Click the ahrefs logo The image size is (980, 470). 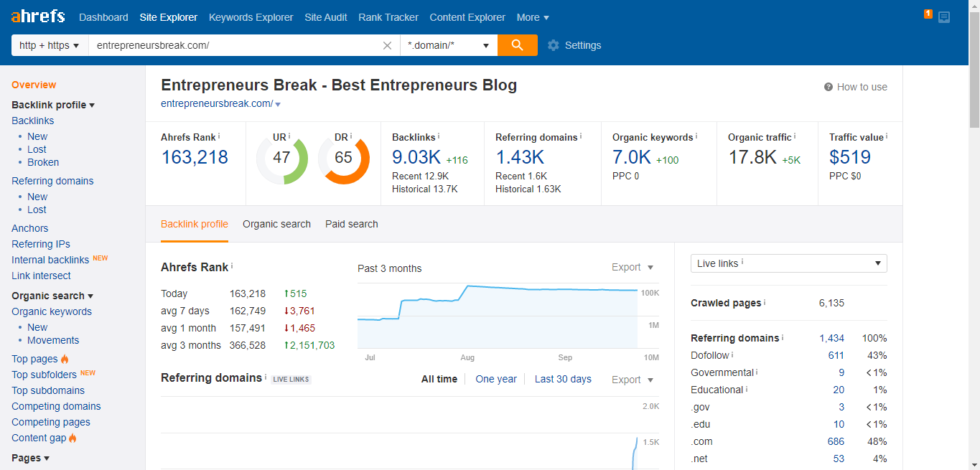coord(37,16)
